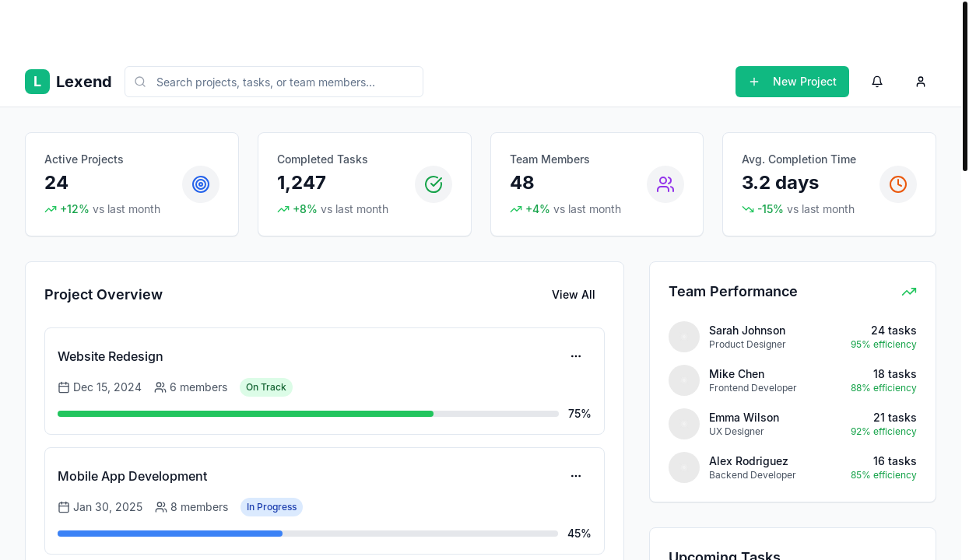The image size is (969, 560).
Task: Click the Project Overview heading
Action: 104,295
